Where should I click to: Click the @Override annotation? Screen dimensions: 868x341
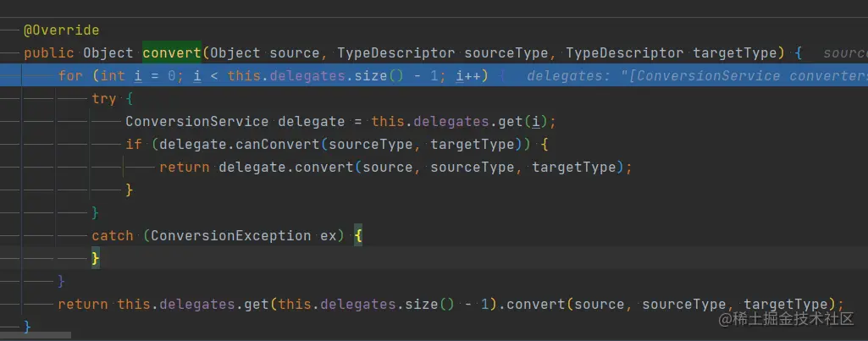(x=62, y=30)
